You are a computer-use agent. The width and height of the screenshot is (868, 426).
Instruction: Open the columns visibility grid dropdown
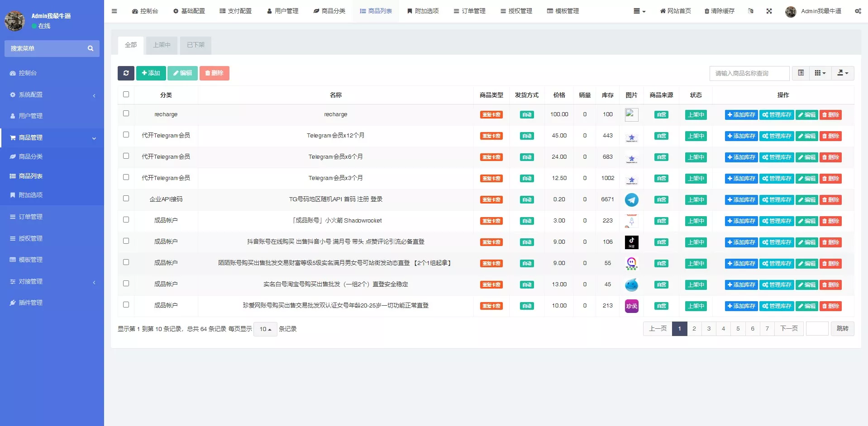(820, 73)
